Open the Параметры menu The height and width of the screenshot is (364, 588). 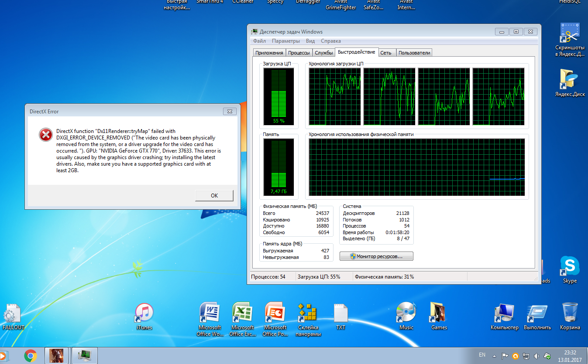pyautogui.click(x=286, y=41)
